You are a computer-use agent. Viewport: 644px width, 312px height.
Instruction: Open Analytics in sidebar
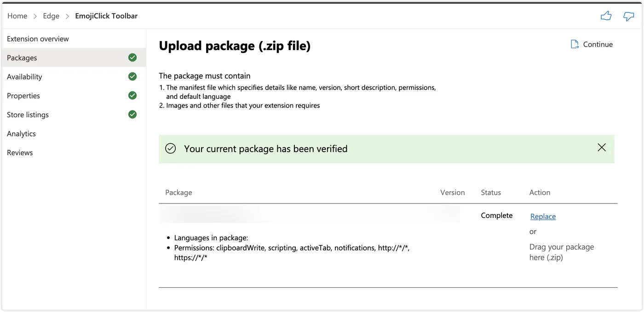21,134
